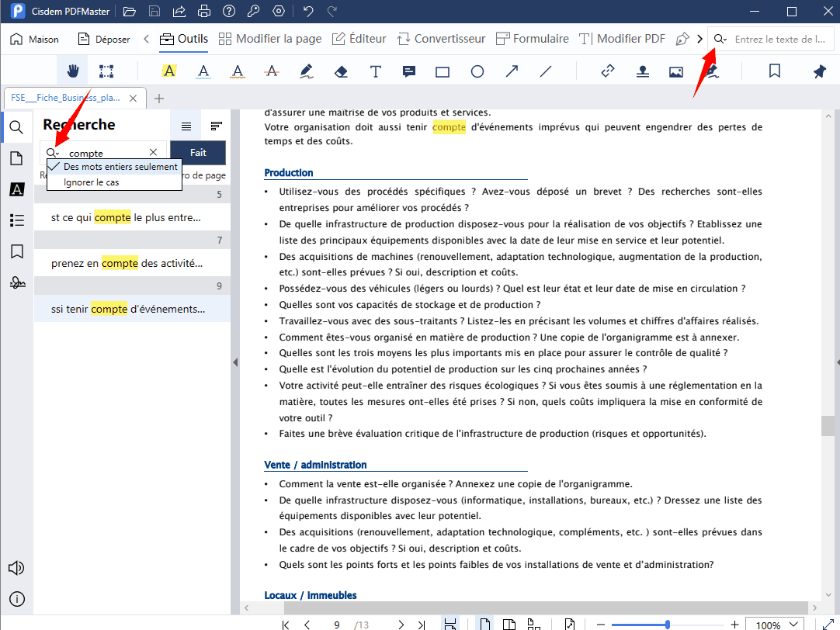Viewport: 840px width, 630px height.
Task: Choose the Squiggly underline tool
Action: [238, 71]
